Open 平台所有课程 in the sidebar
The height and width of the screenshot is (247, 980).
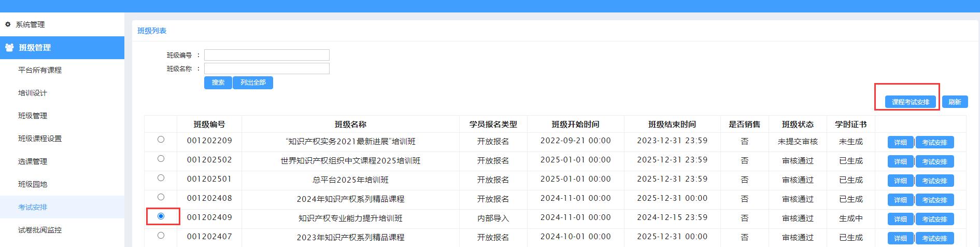[x=40, y=70]
